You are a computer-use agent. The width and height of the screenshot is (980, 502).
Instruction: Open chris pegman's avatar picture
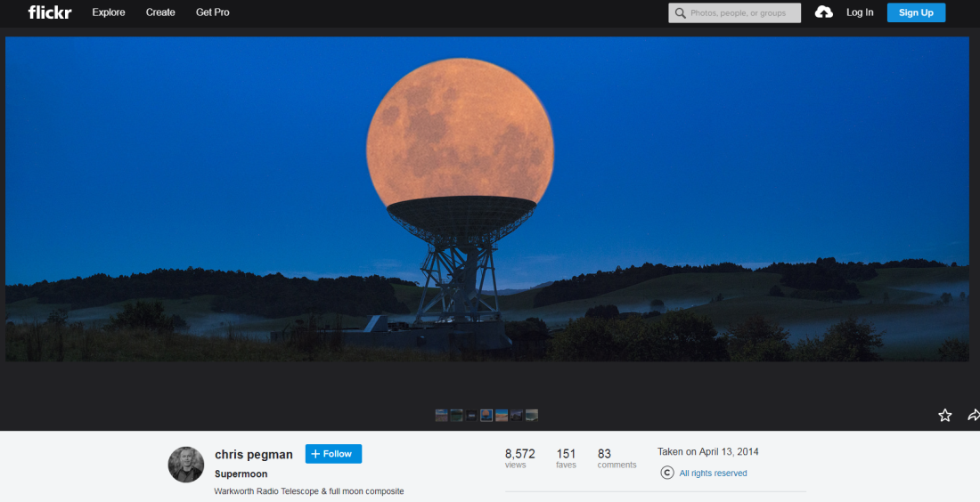186,465
